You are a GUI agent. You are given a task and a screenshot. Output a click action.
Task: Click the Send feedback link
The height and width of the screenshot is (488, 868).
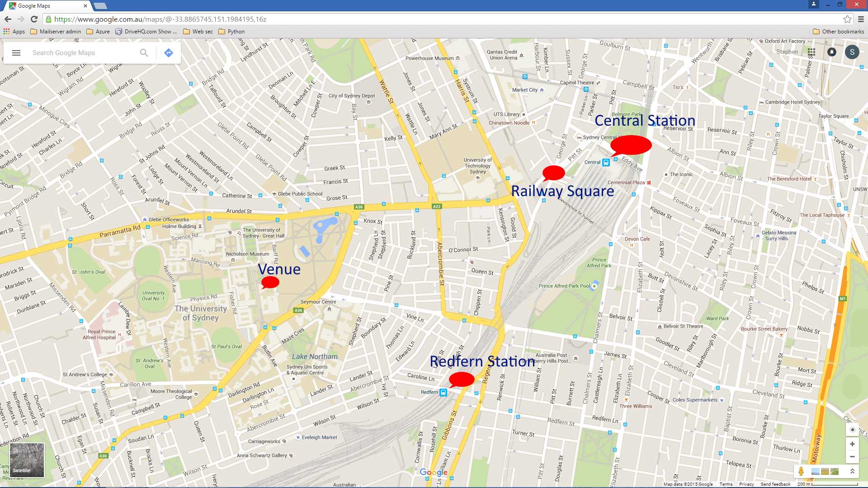tap(775, 484)
